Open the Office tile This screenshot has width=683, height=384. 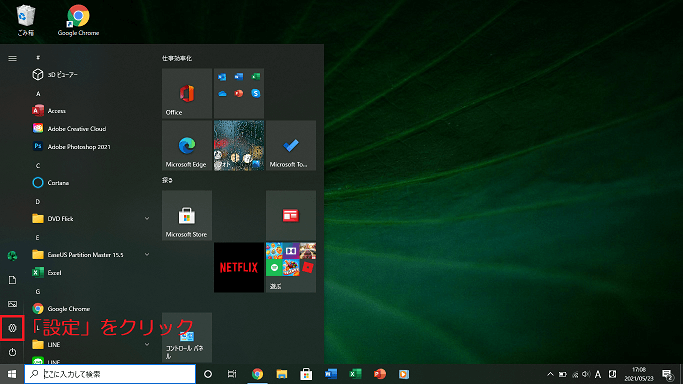187,93
